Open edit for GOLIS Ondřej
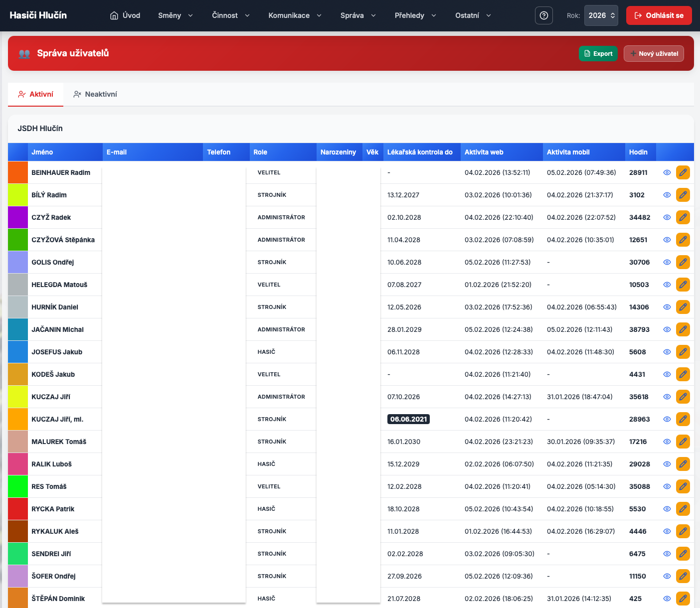 click(683, 262)
